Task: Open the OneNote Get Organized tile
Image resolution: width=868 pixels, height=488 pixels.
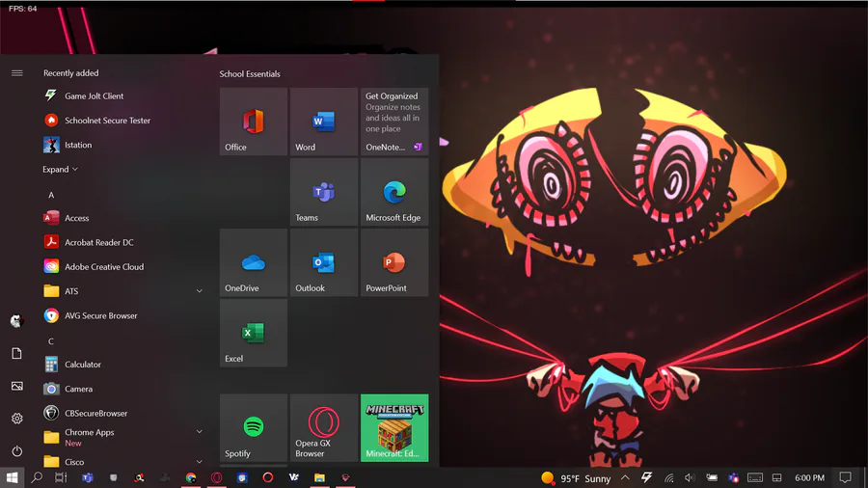Action: tap(394, 122)
